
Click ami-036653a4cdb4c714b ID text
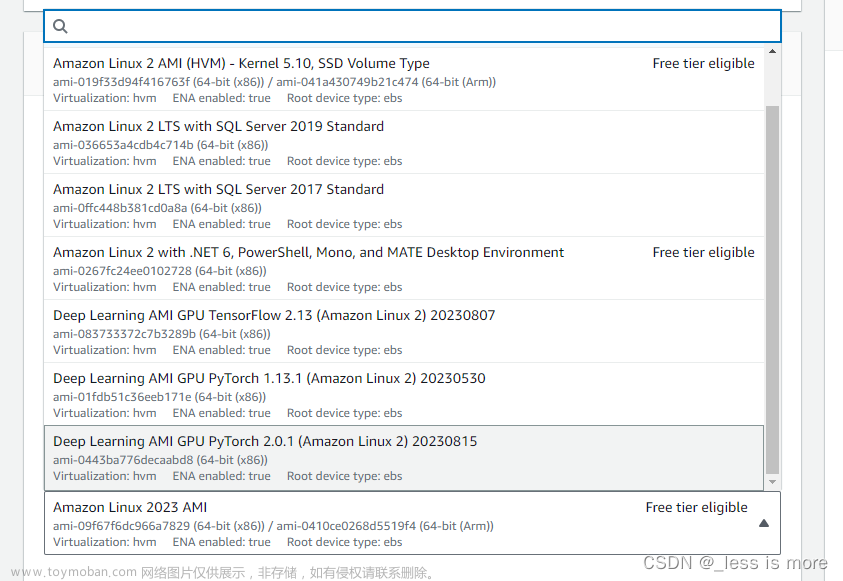123,145
